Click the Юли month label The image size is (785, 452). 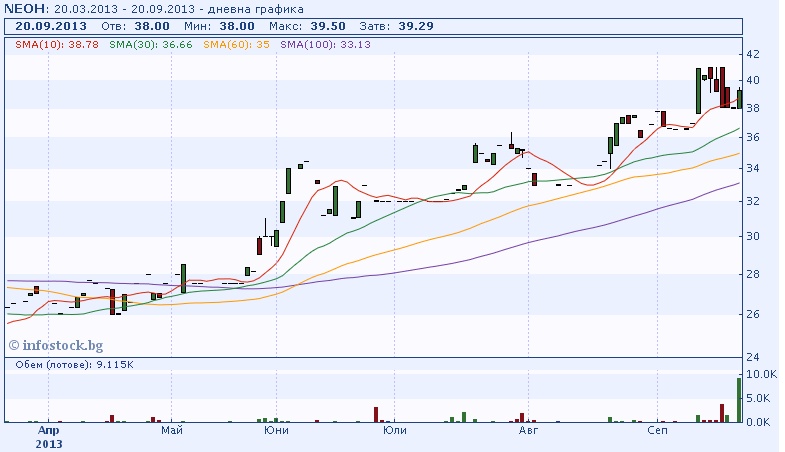[395, 430]
